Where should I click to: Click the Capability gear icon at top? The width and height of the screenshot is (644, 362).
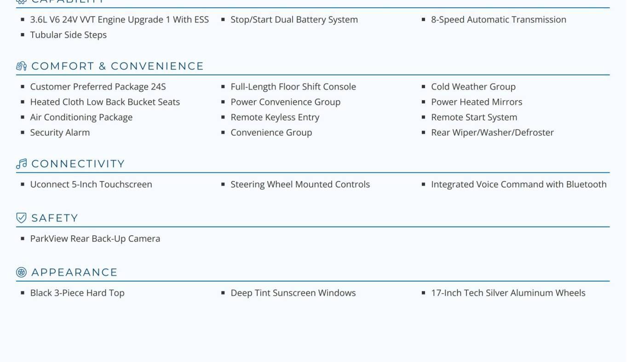pos(21,1)
